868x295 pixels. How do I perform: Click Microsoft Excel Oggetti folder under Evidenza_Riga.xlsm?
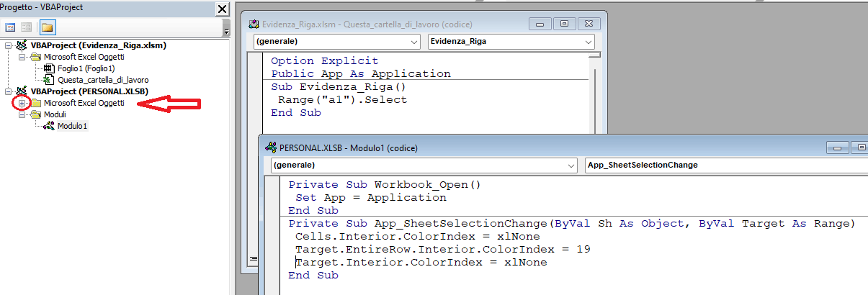pos(84,57)
